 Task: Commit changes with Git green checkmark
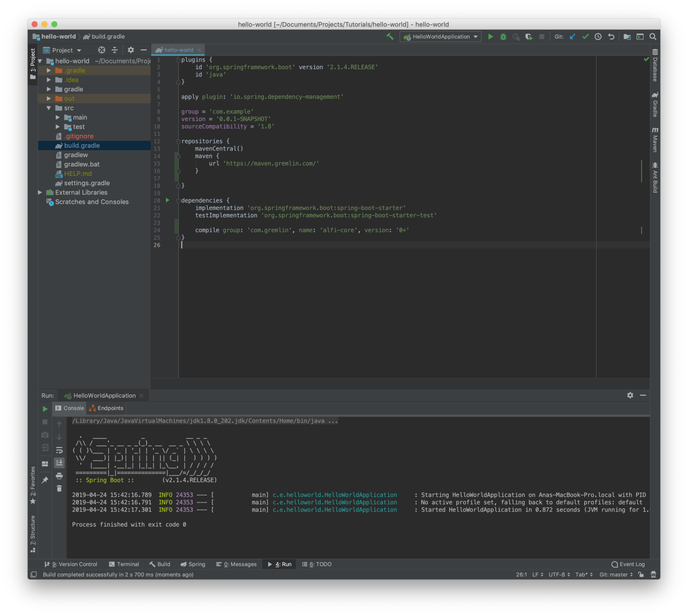(585, 36)
